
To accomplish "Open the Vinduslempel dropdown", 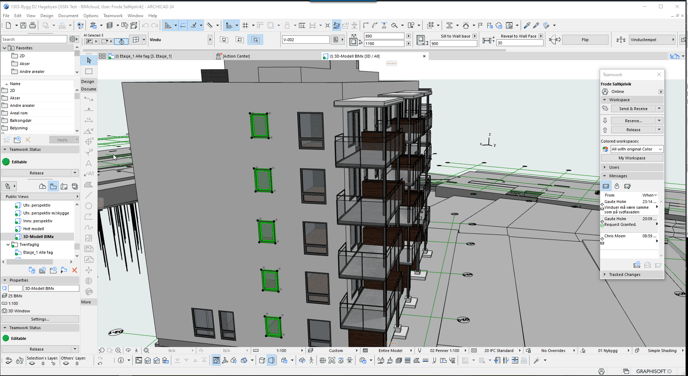I will tap(652, 40).
